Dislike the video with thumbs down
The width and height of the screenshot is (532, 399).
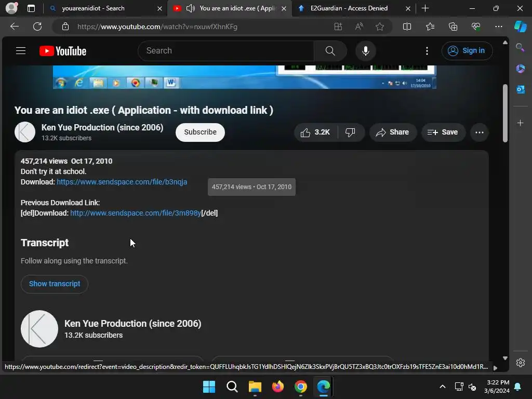click(x=351, y=132)
